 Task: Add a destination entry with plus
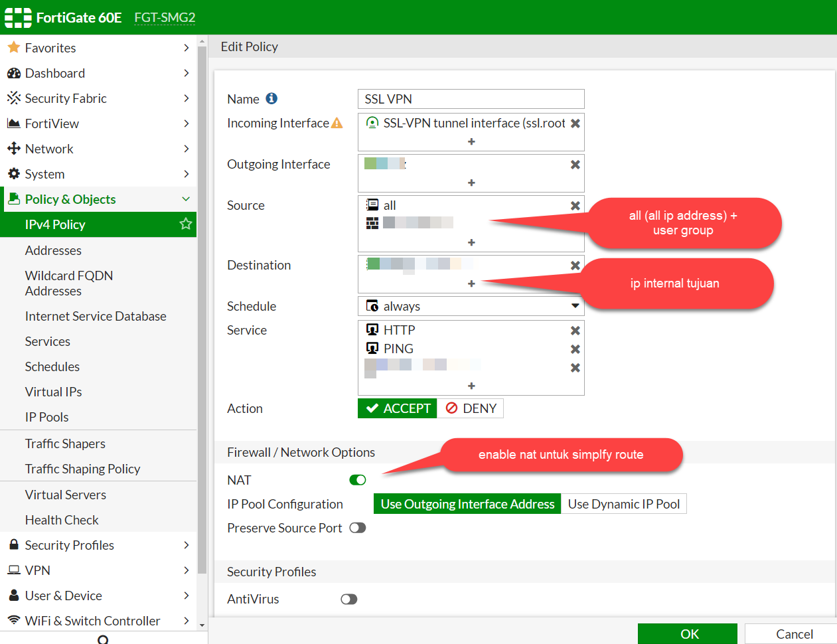pos(471,283)
